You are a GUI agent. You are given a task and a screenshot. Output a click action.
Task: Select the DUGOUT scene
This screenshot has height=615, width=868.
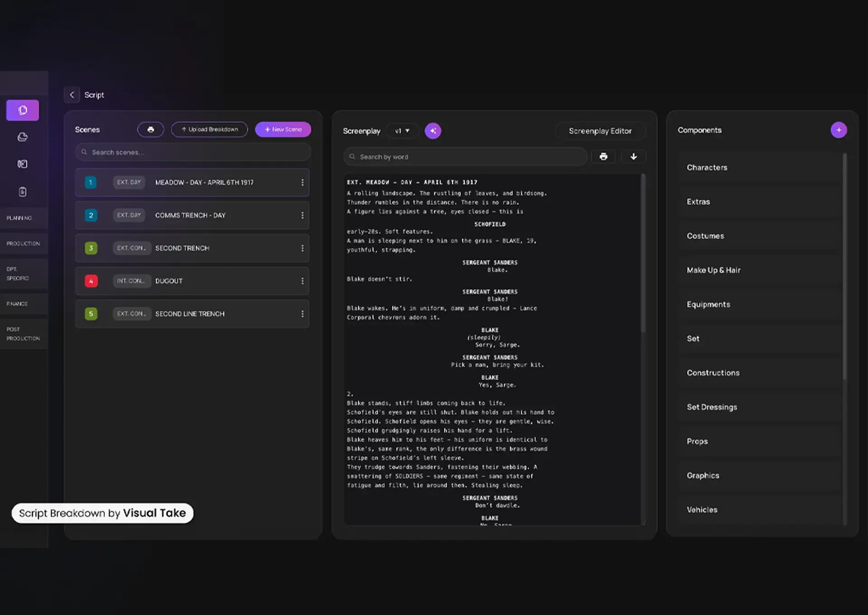[192, 281]
